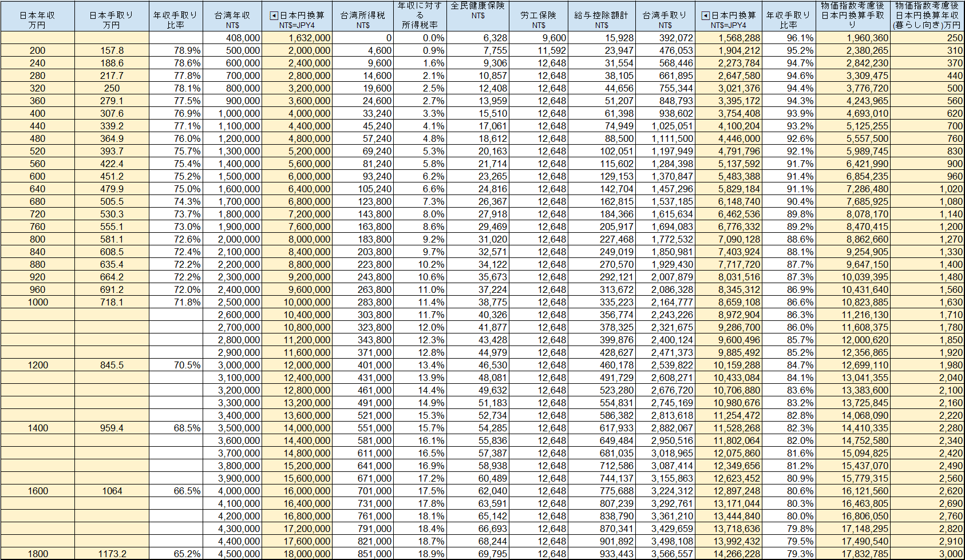Click the cell with 8,659,108
The height and width of the screenshot is (560, 965).
pos(729,302)
